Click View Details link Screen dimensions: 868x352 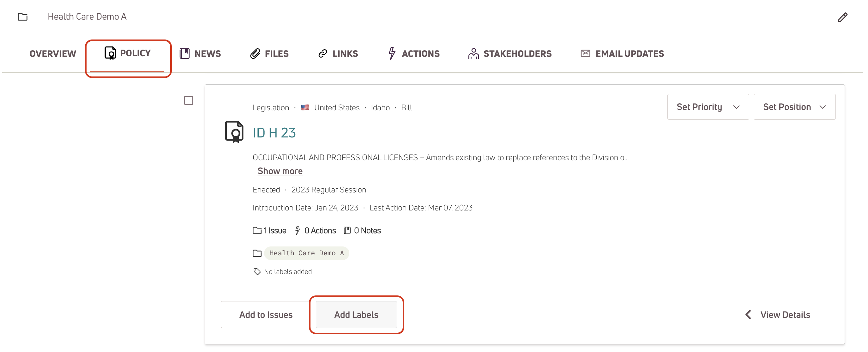pos(785,315)
